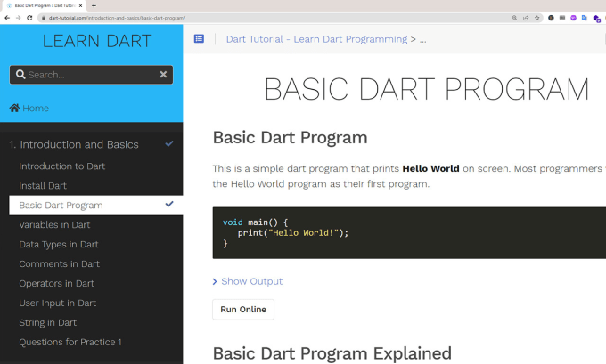
Task: Reload the page with the refresh icon
Action: pyautogui.click(x=29, y=18)
